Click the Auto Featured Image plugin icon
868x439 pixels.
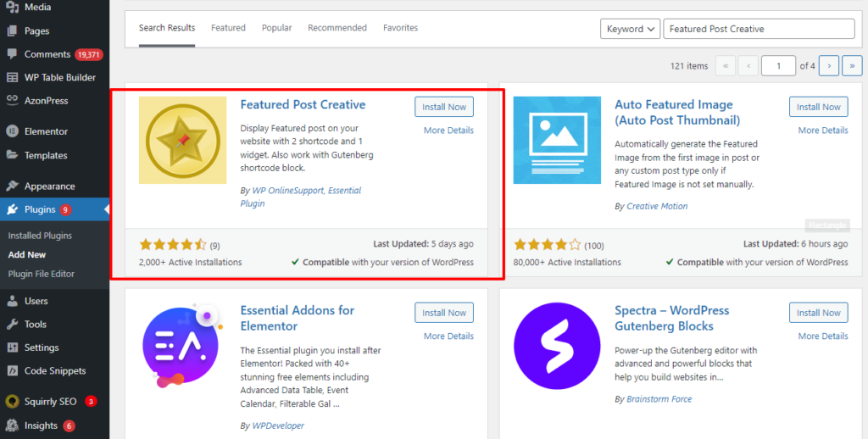click(557, 140)
